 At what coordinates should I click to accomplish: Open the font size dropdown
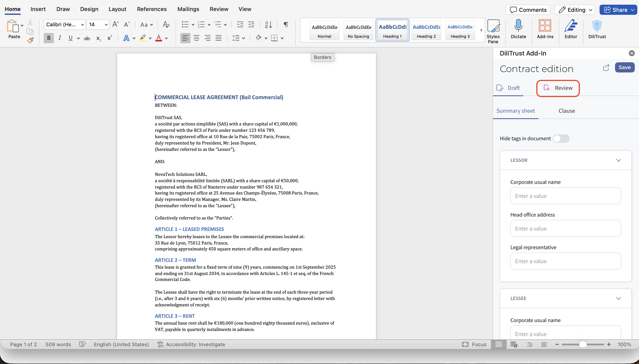point(106,25)
